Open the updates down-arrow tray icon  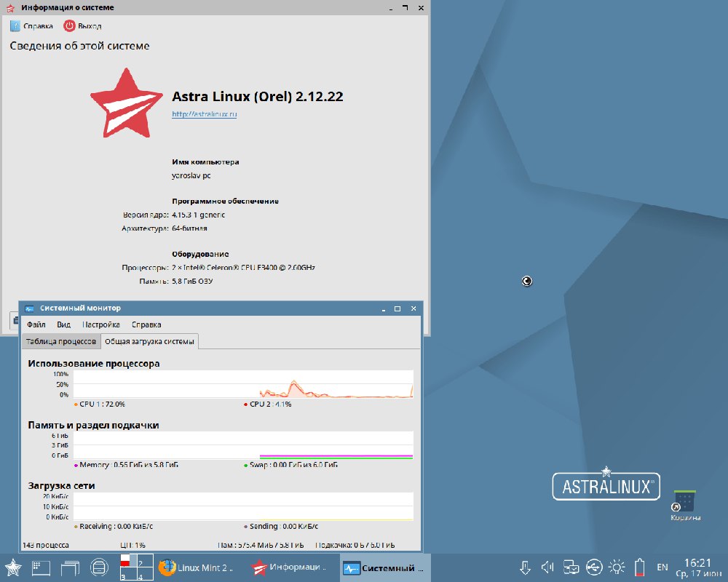pos(525,567)
